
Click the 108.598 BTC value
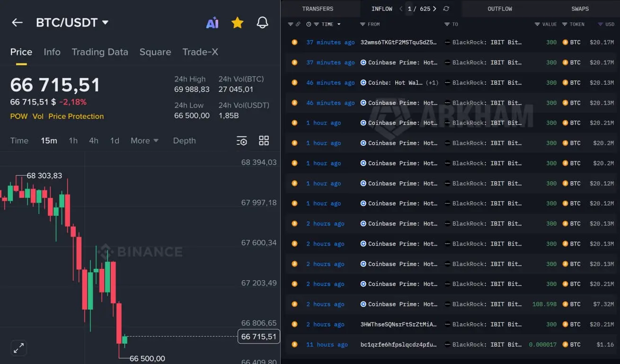pyautogui.click(x=544, y=304)
